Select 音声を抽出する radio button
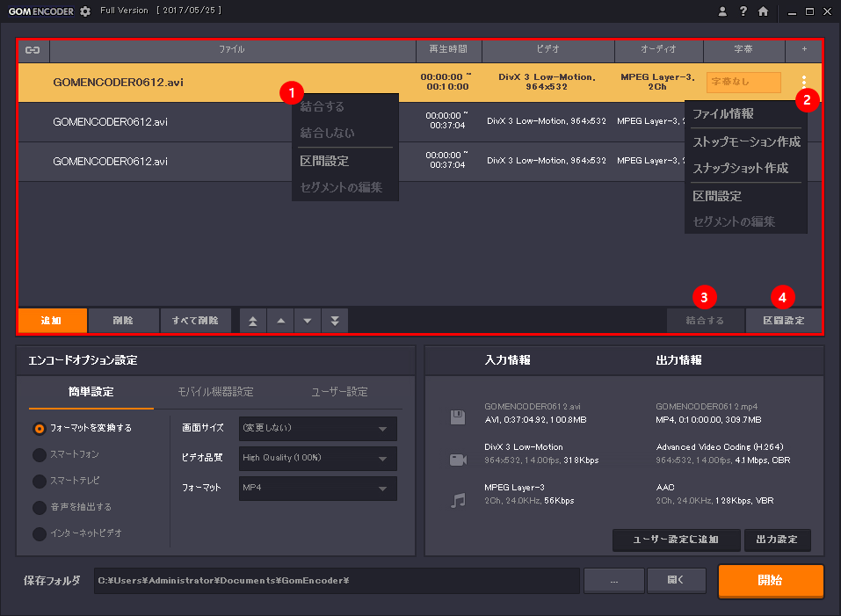This screenshot has width=841, height=616. pos(40,507)
